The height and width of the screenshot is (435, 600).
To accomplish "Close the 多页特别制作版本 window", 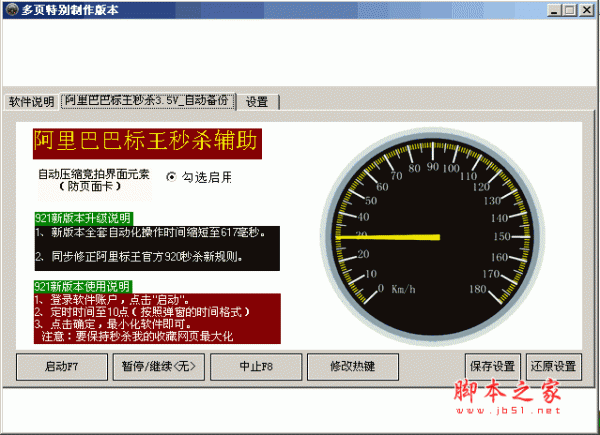I will coord(586,10).
